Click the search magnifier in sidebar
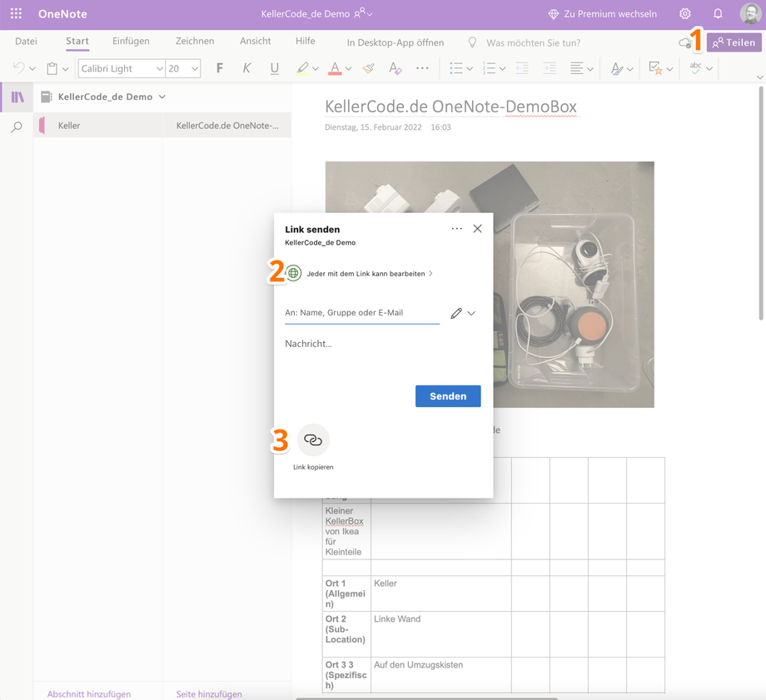766x700 pixels. [x=17, y=127]
